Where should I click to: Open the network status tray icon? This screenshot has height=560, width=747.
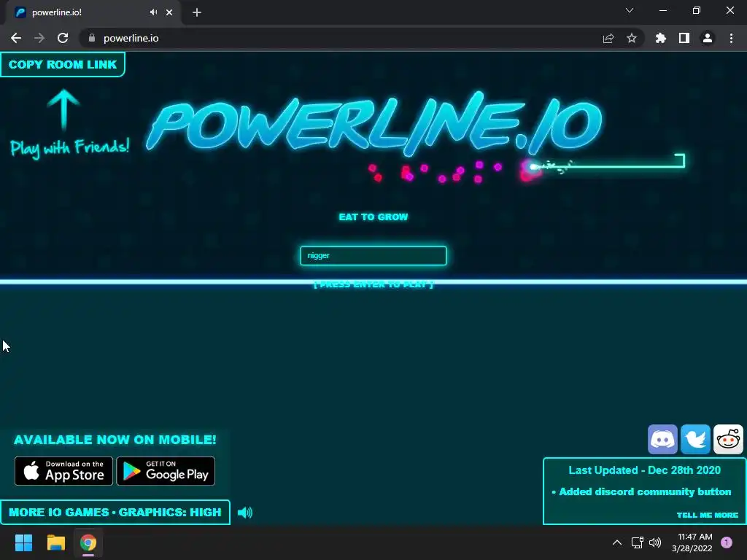pyautogui.click(x=638, y=542)
